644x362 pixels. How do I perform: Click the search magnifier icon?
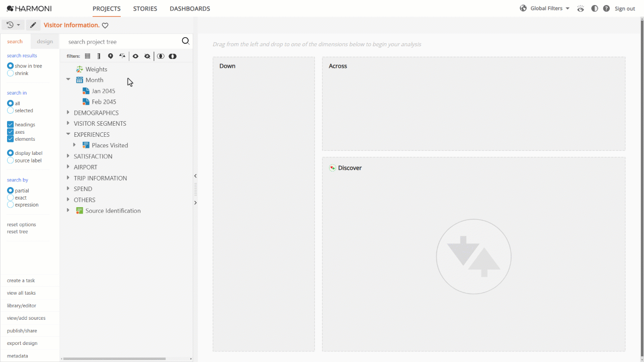(186, 41)
